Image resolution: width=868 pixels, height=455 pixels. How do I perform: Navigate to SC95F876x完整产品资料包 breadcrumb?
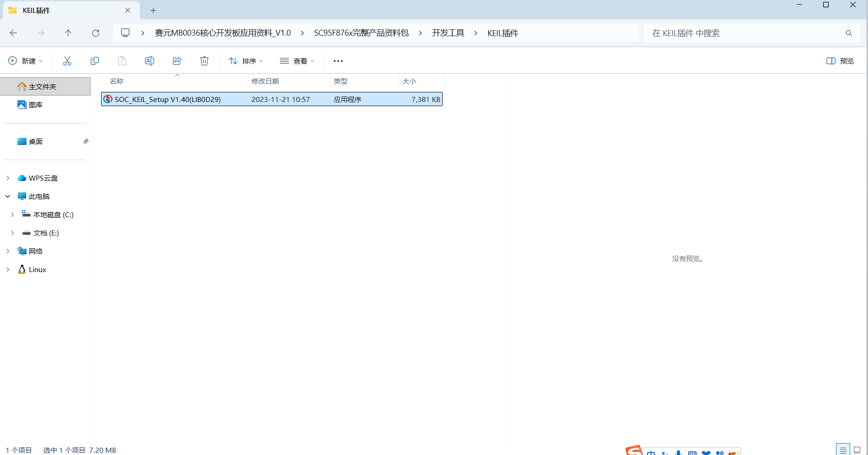(x=361, y=33)
